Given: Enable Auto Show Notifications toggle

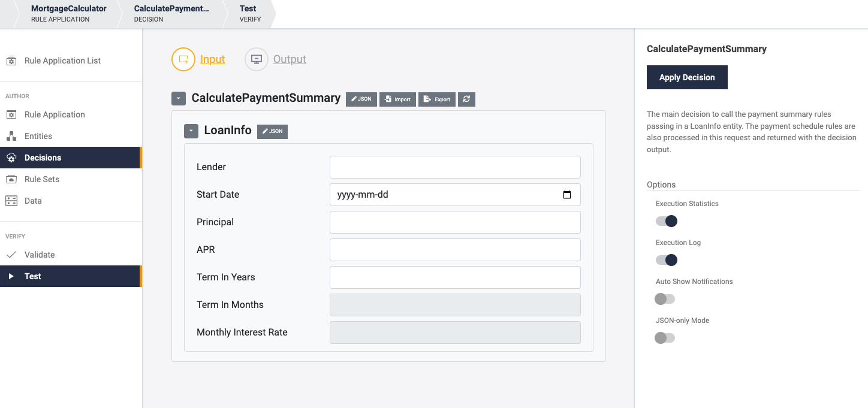Looking at the screenshot, I should tap(665, 299).
